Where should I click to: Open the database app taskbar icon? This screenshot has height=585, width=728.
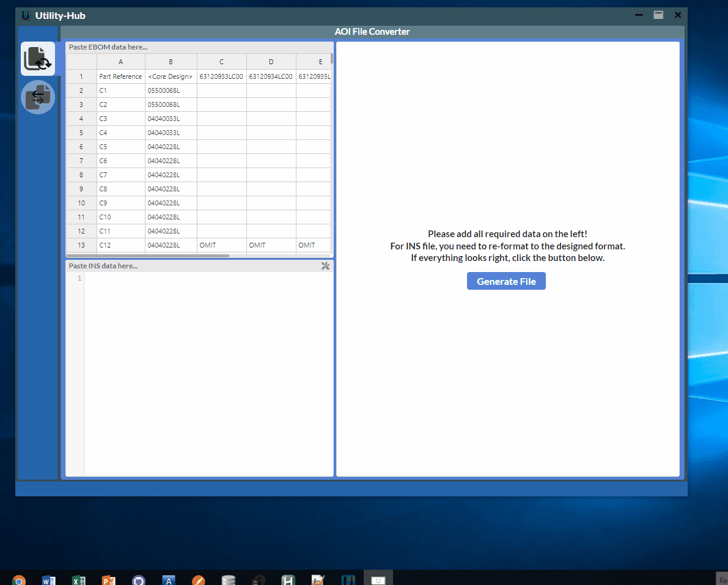(229, 580)
